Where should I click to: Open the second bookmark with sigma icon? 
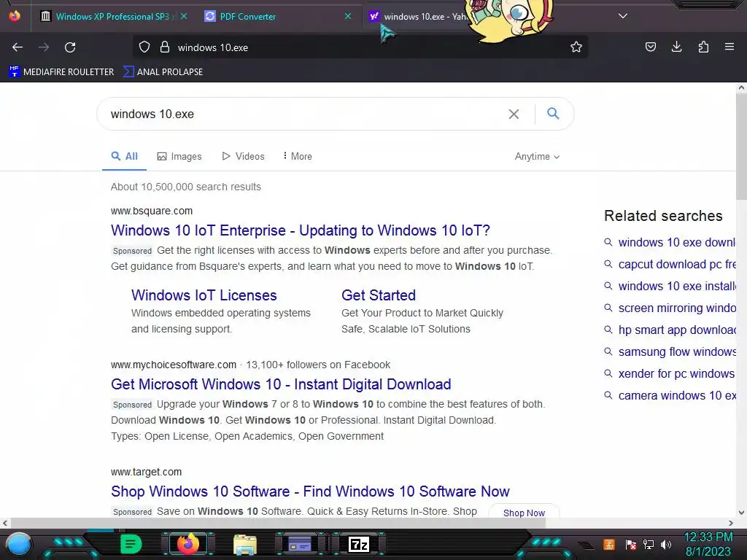coord(163,72)
